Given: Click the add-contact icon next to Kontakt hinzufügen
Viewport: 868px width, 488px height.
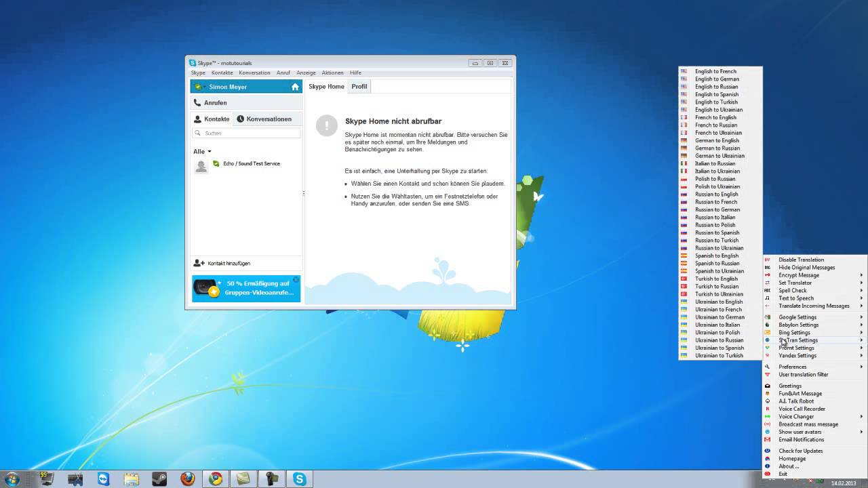Looking at the screenshot, I should 199,263.
